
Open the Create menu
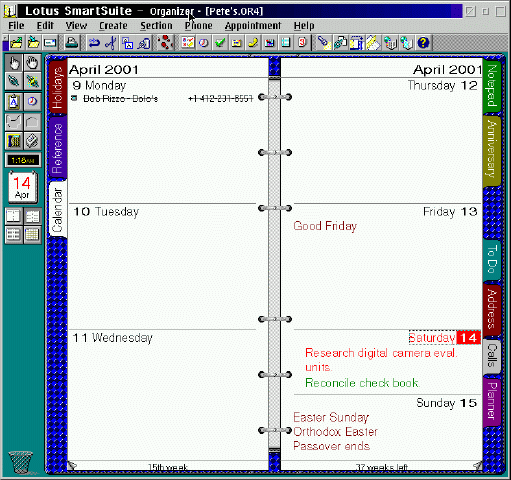[113, 26]
